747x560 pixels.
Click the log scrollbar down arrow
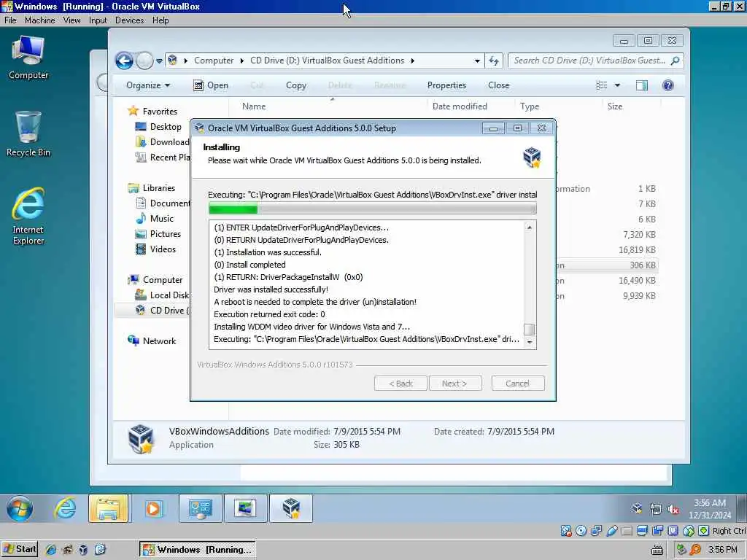[x=529, y=343]
